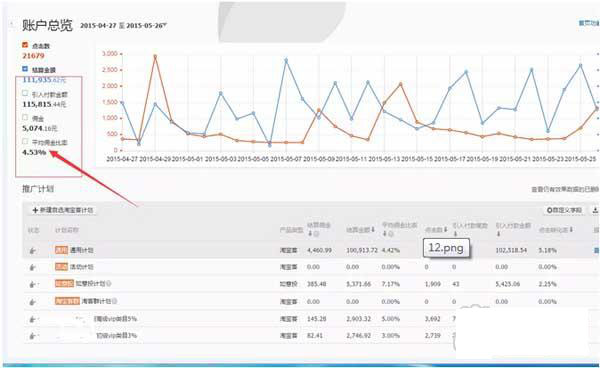The width and height of the screenshot is (600, 368).
Task: Click hand icon in vip类目3% row
Action: (33, 336)
